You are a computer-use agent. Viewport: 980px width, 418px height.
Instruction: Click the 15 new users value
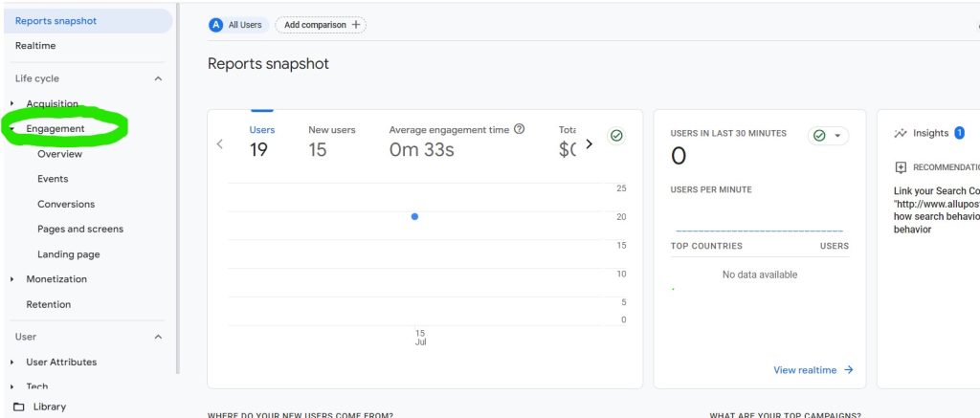(x=318, y=150)
